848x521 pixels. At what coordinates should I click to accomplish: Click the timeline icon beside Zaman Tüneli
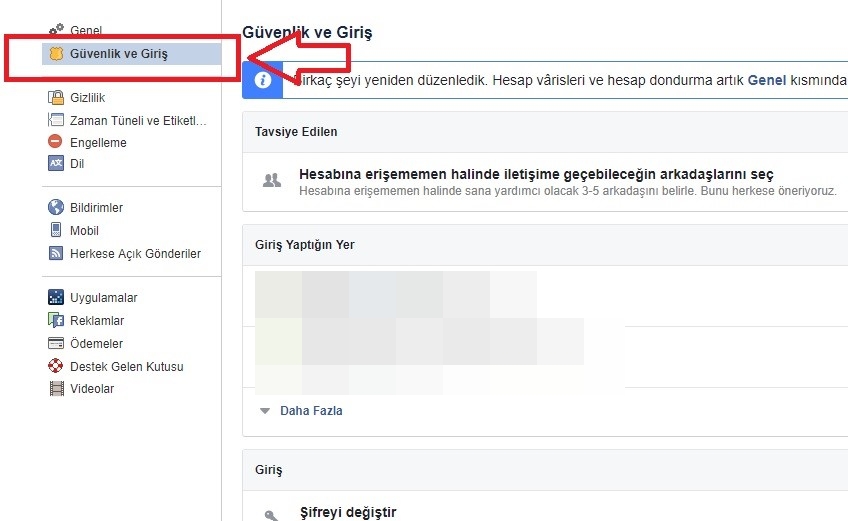pos(56,120)
